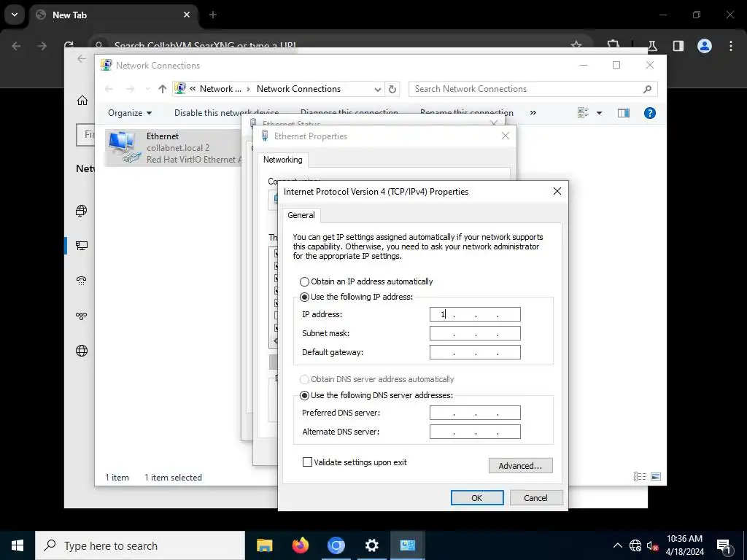The image size is (747, 560).
Task: Select the Ethernet adapter icon
Action: point(124,147)
